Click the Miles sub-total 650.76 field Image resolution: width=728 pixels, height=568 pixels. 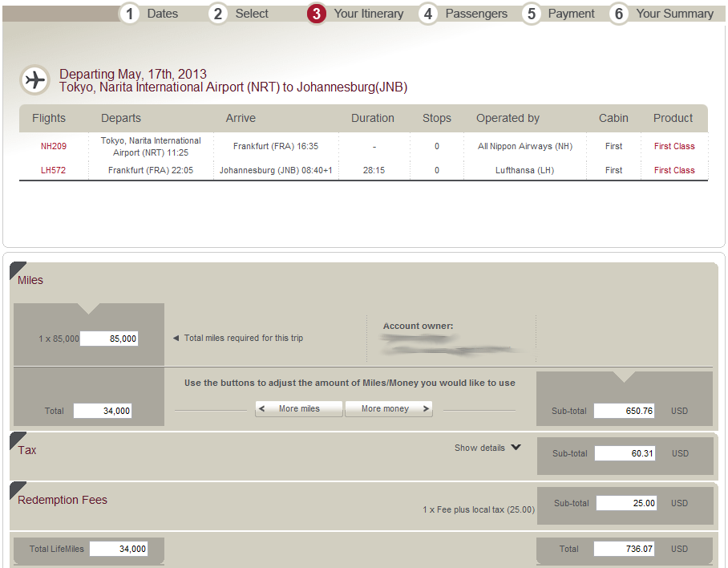[x=625, y=411]
